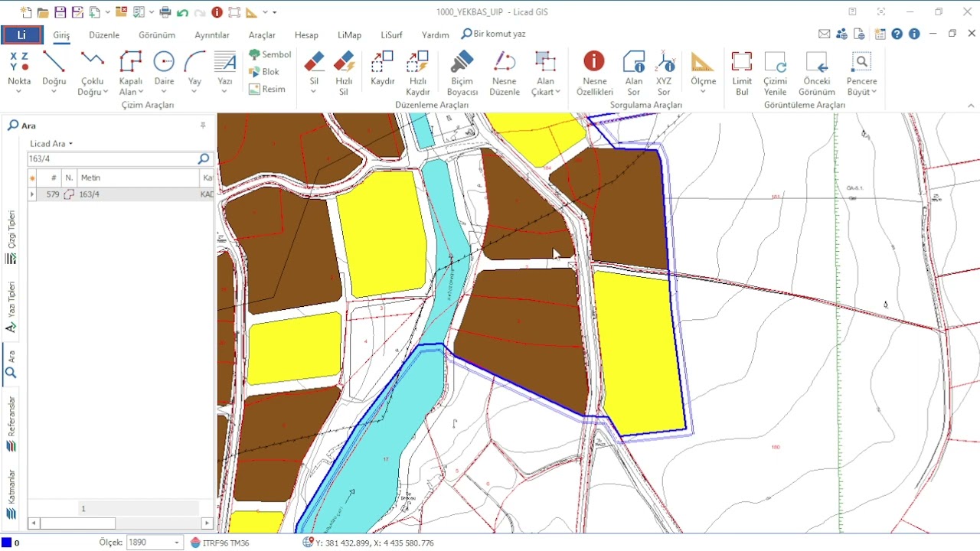Click the save icon in quick access
The height and width of the screenshot is (551, 980).
coord(60,12)
